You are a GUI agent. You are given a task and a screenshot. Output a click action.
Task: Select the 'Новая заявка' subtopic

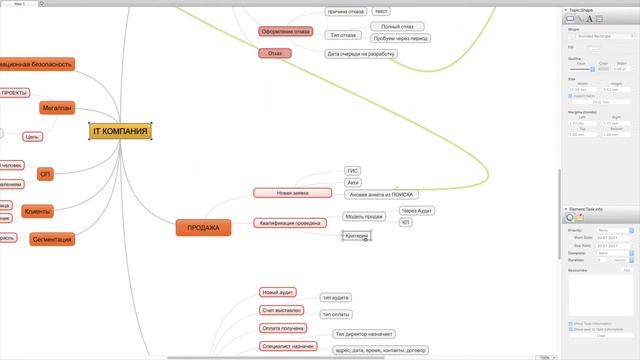click(x=293, y=193)
